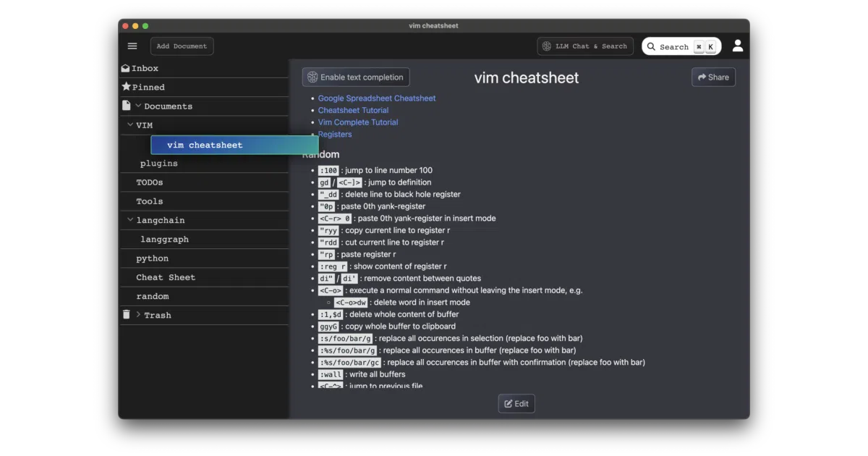Open Vim Complete Tutorial link
The image size is (868, 456).
pyautogui.click(x=358, y=122)
